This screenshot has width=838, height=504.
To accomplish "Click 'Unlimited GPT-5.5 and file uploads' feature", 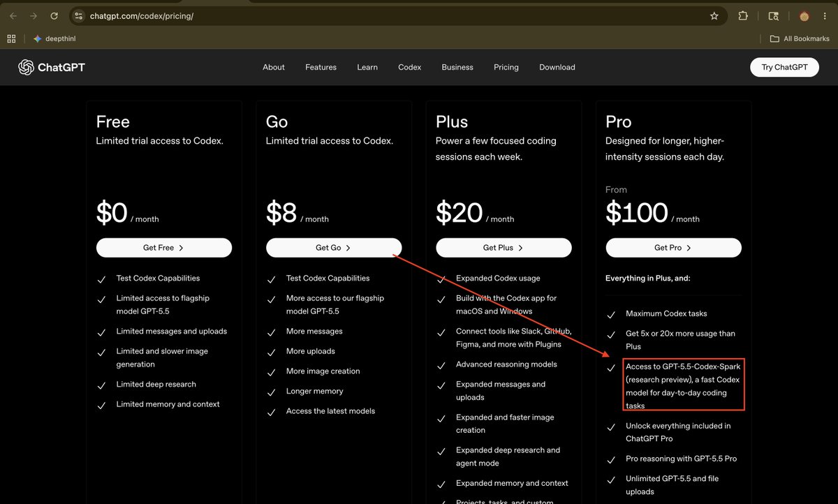I will 672,485.
